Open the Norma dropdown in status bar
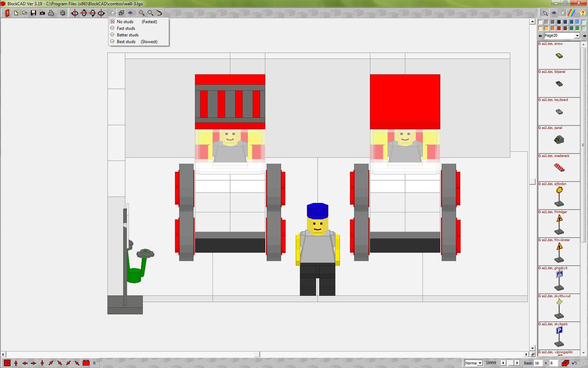Viewport: 588px width, 368px height. click(474, 363)
